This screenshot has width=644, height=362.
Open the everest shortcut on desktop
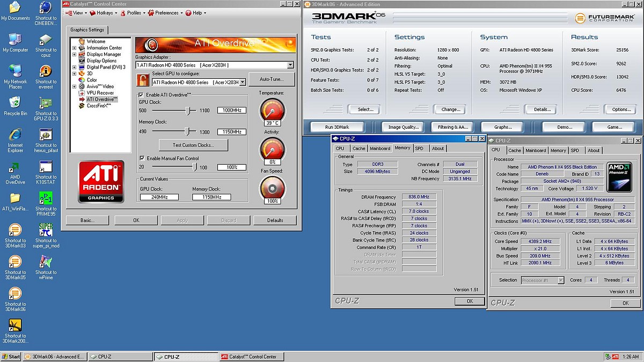pyautogui.click(x=46, y=72)
